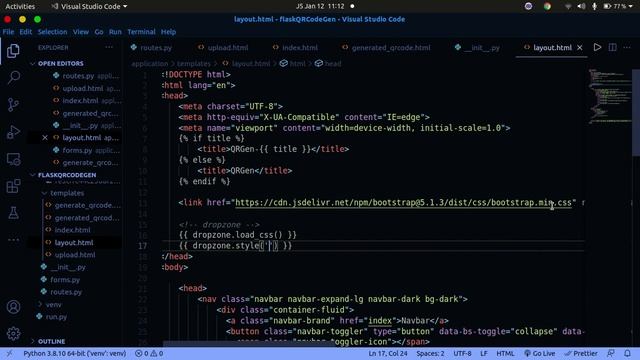Change indentation Spaces: 2
This screenshot has width=640, height=360.
pyautogui.click(x=430, y=353)
